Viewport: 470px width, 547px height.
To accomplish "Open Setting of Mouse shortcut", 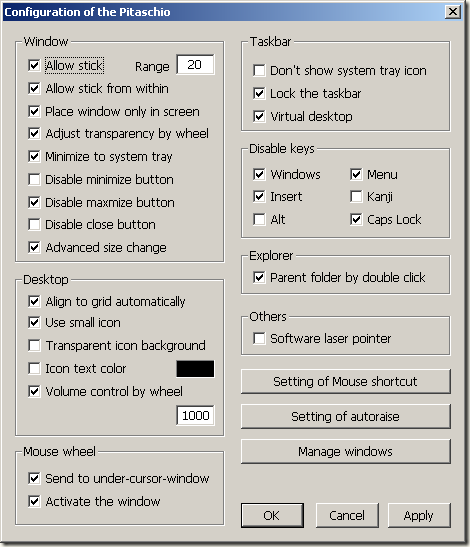I will pyautogui.click(x=345, y=382).
